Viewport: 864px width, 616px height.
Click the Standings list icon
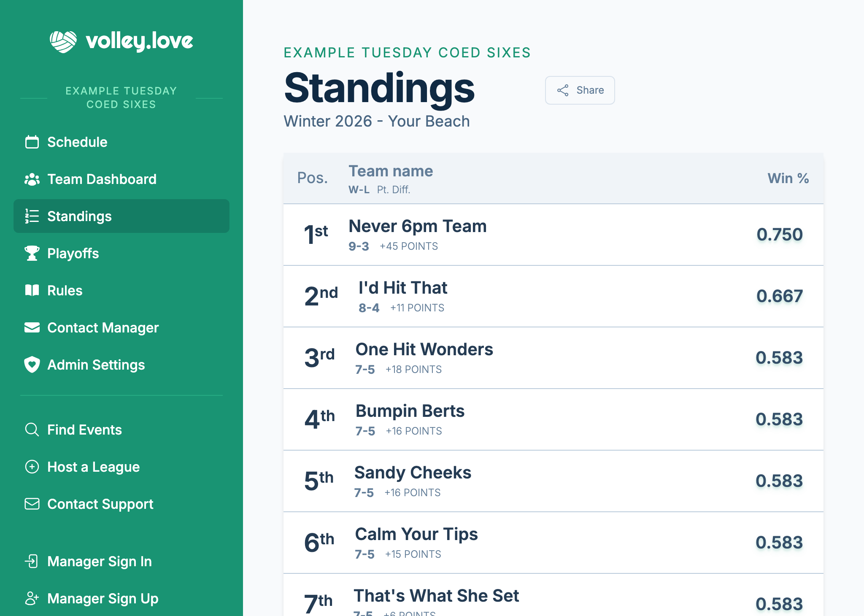31,216
